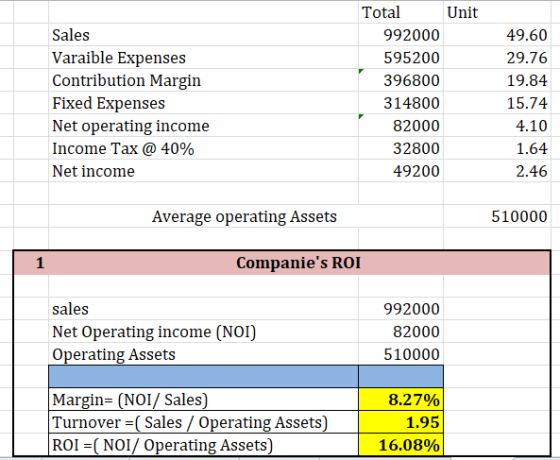Click 'ROI =( NOI/ Operating Assets)' label
The image size is (560, 460).
coord(204,445)
